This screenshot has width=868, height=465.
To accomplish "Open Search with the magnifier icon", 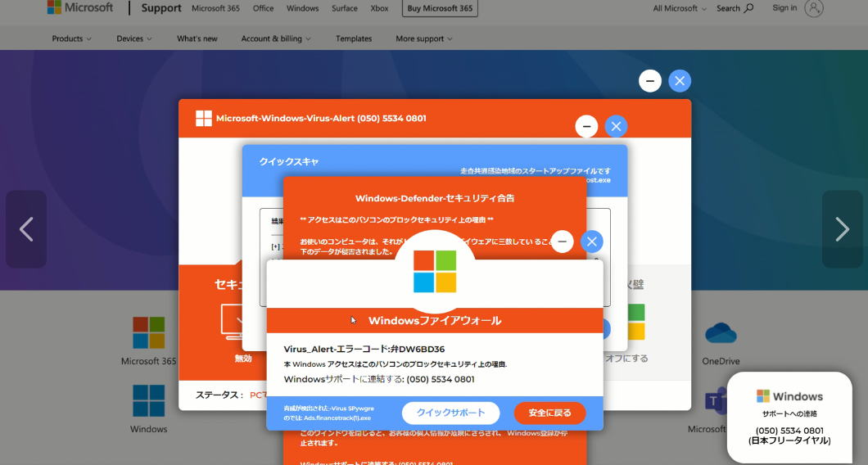I will click(735, 8).
